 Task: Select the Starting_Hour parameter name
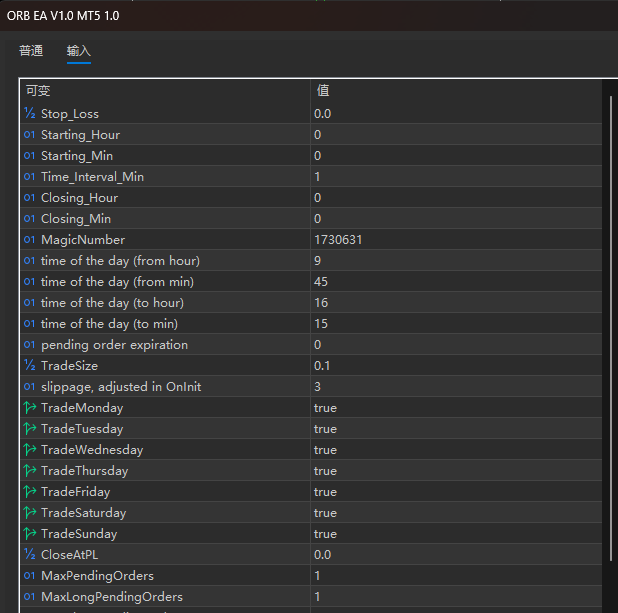tap(80, 135)
